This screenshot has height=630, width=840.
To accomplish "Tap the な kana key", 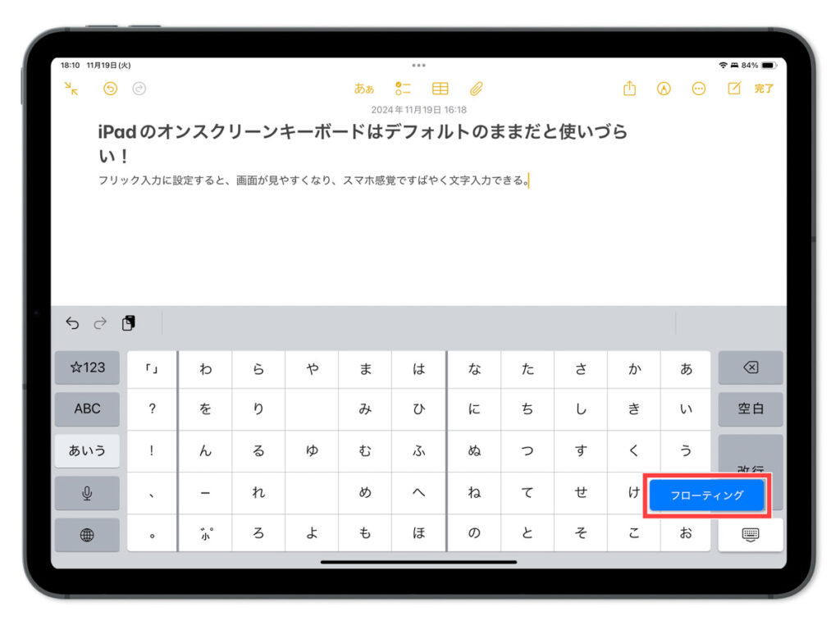I will click(475, 369).
